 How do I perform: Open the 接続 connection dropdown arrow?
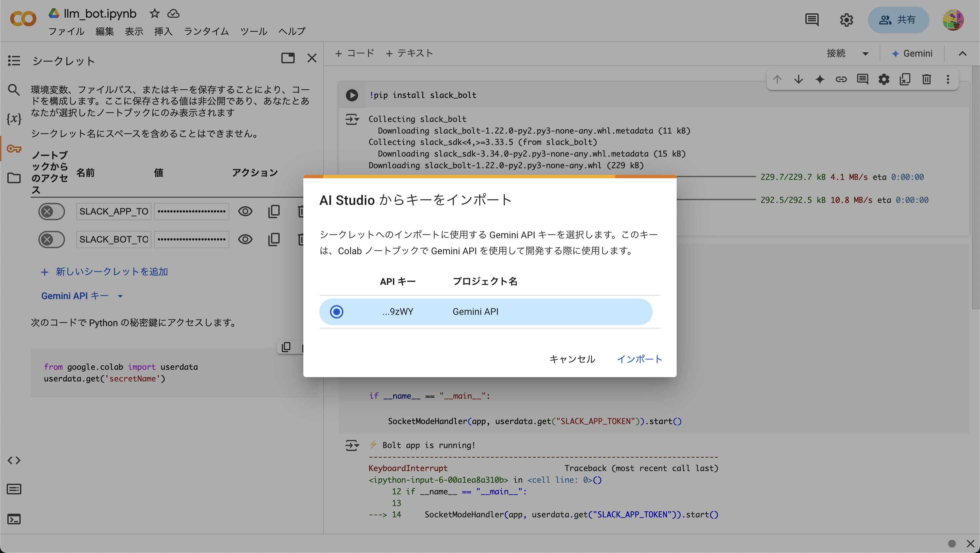tap(865, 54)
